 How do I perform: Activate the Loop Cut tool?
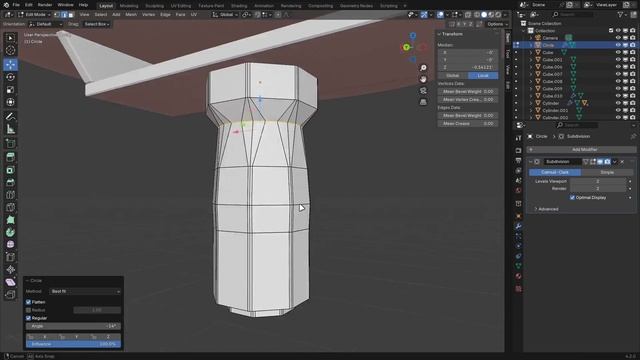click(x=11, y=195)
